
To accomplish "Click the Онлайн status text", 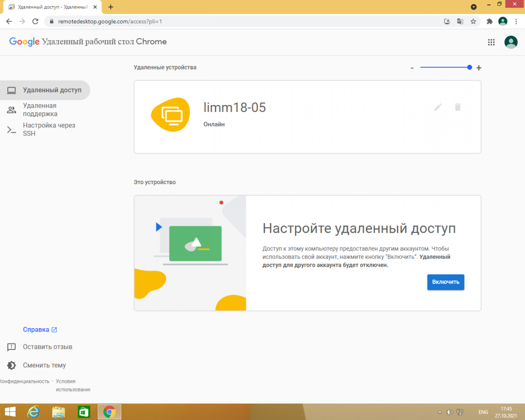I will pos(214,124).
